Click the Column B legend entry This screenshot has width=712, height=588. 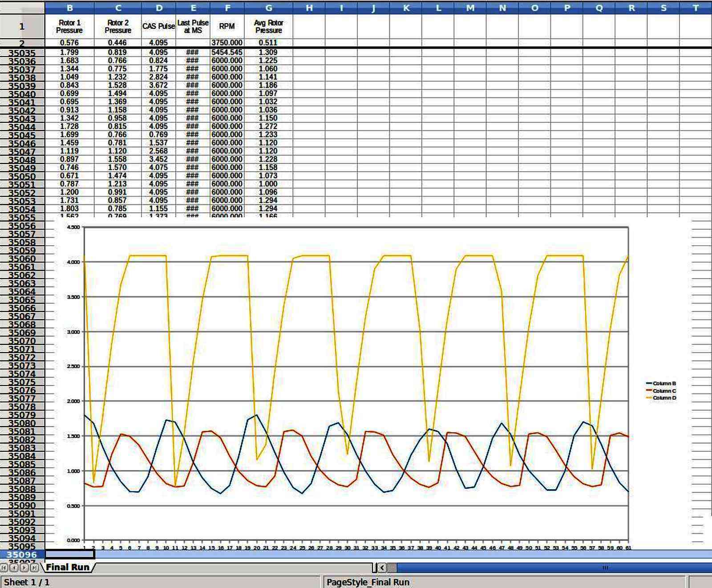pyautogui.click(x=661, y=383)
